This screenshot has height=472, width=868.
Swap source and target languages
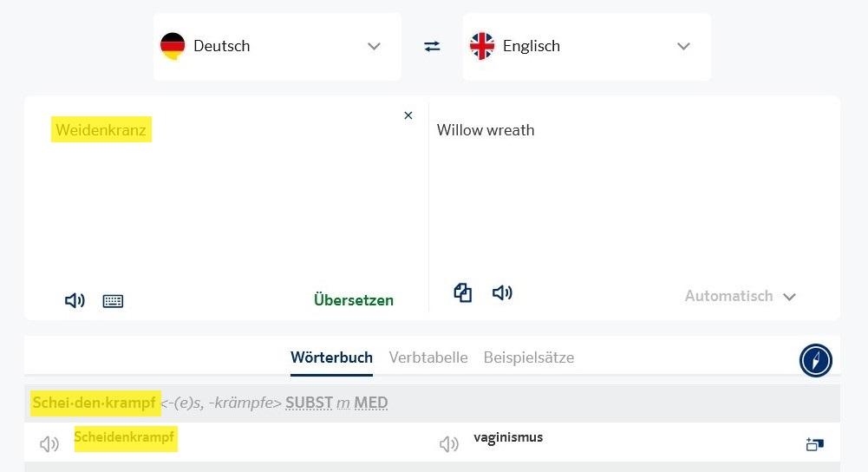pos(433,46)
